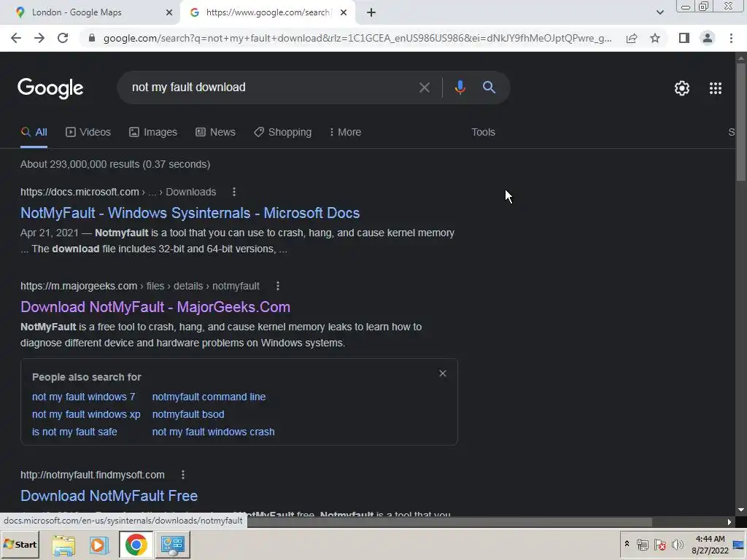The height and width of the screenshot is (560, 747).
Task: Switch to News results
Action: click(x=215, y=133)
